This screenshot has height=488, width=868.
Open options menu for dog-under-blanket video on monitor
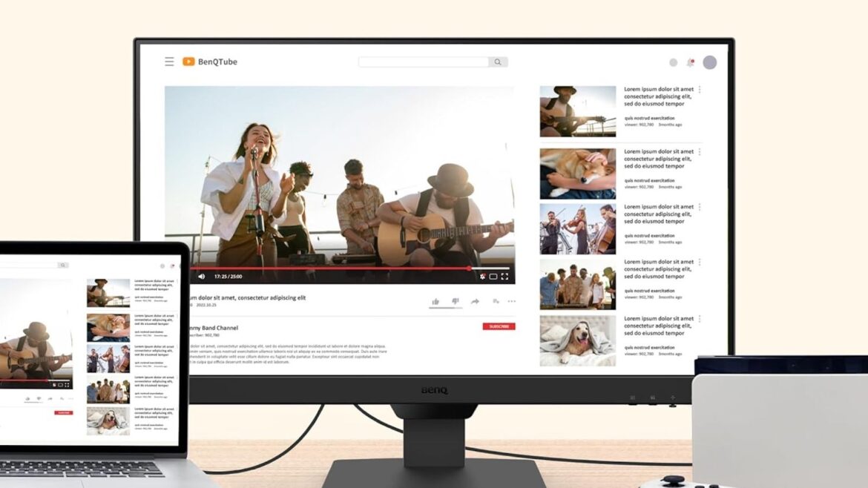pyautogui.click(x=700, y=319)
